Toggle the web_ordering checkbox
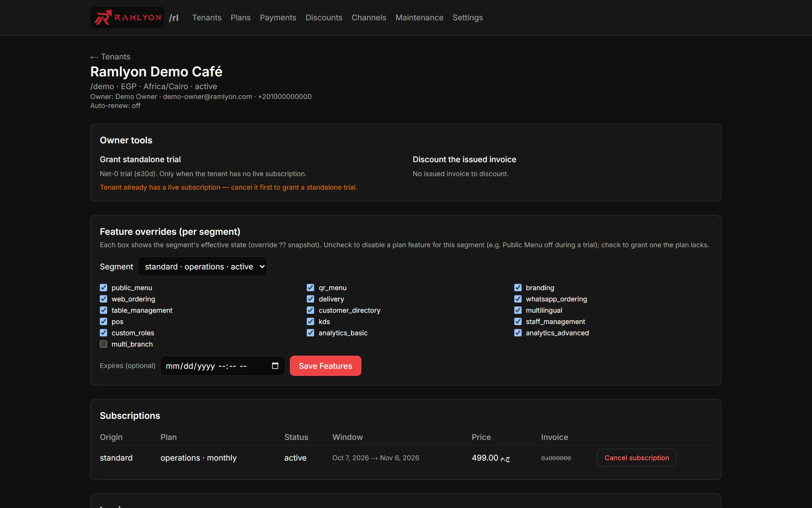This screenshot has width=812, height=508. pos(103,299)
